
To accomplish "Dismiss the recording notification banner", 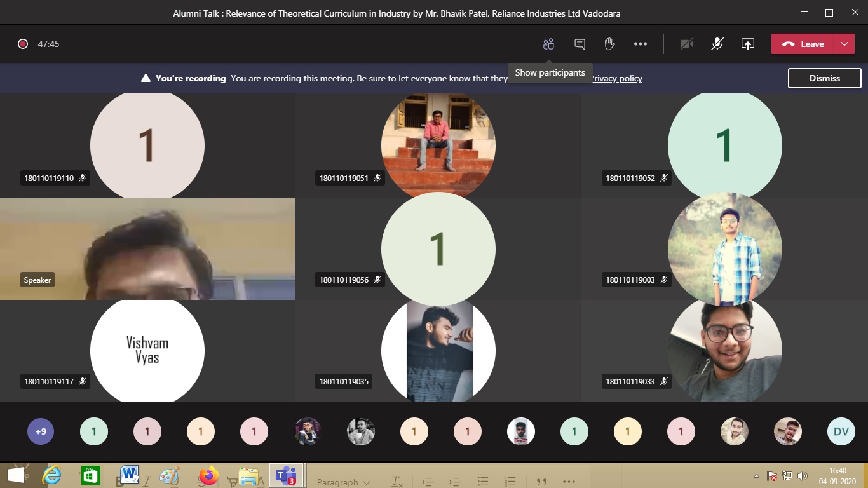I will 824,78.
